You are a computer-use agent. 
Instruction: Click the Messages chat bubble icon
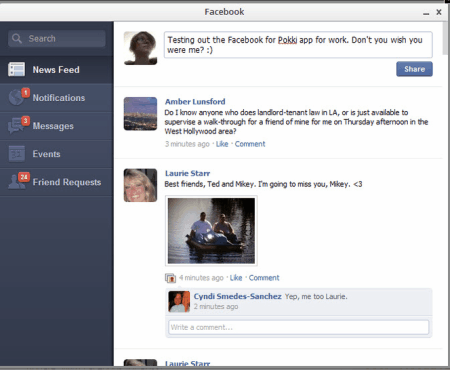pyautogui.click(x=16, y=126)
